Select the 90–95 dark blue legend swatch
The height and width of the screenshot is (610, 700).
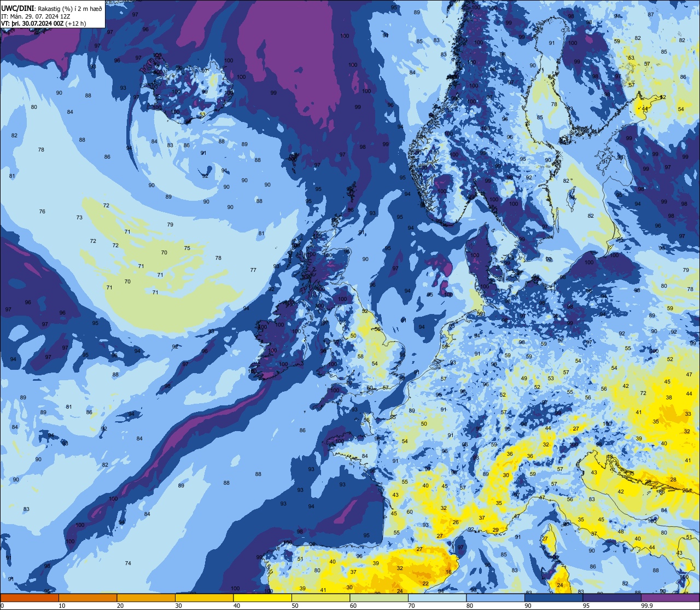553,597
